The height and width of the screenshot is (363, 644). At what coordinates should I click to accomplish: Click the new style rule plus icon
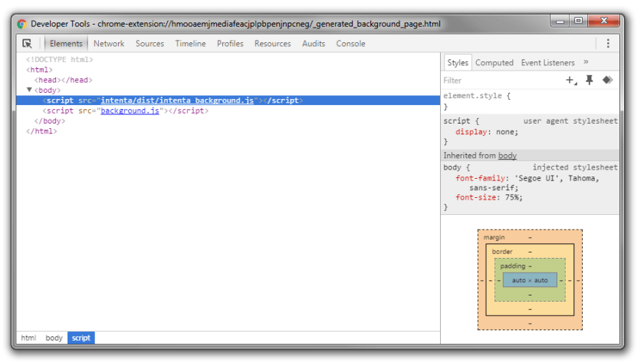click(x=570, y=80)
